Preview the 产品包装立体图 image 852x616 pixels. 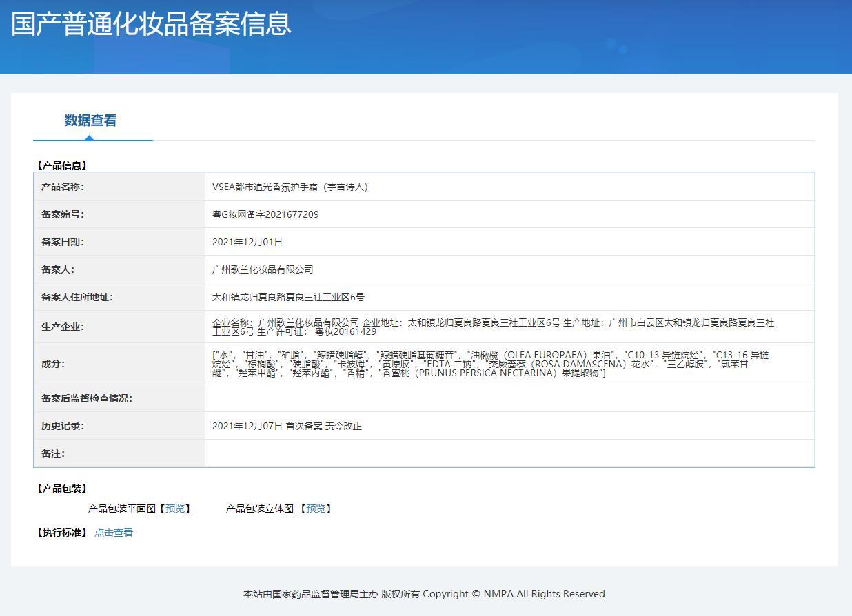316,509
